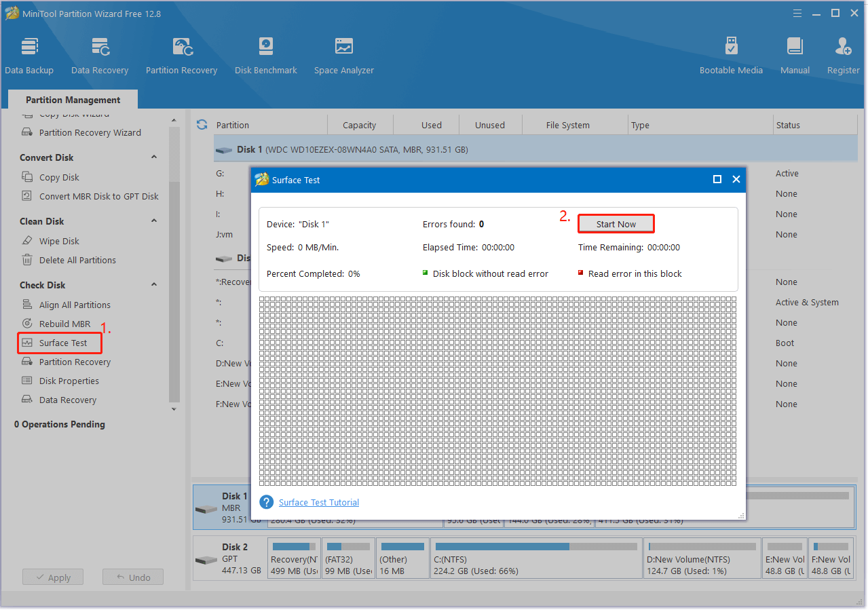Register MiniTool Partition Wizard
Viewport: 868px width, 610px height.
click(x=842, y=54)
